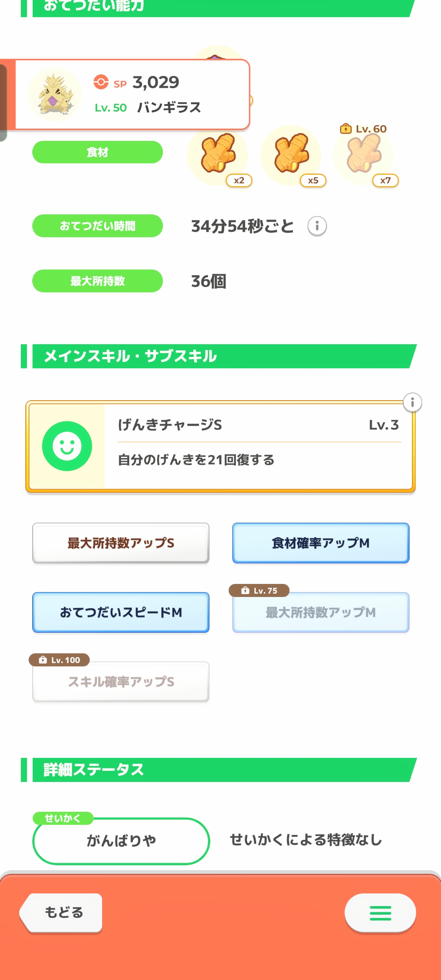Tap the がんばりや nature box
The width and height of the screenshot is (441, 980).
click(x=121, y=841)
